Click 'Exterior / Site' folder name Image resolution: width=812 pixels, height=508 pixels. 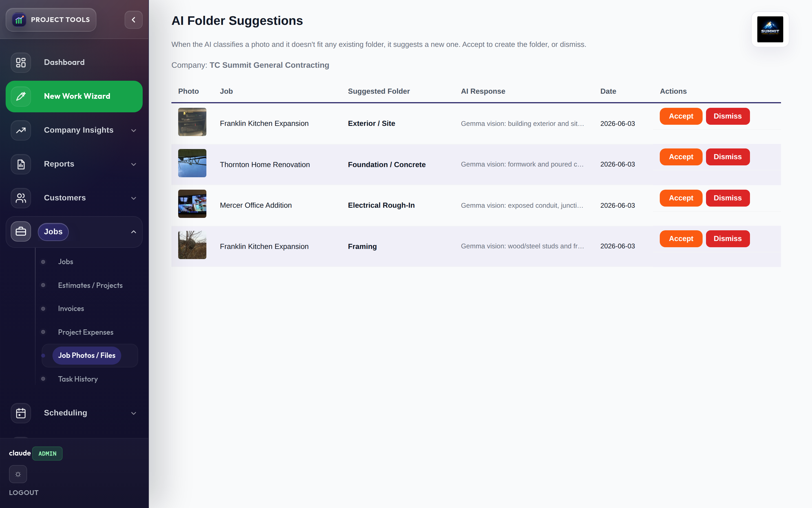click(x=371, y=124)
